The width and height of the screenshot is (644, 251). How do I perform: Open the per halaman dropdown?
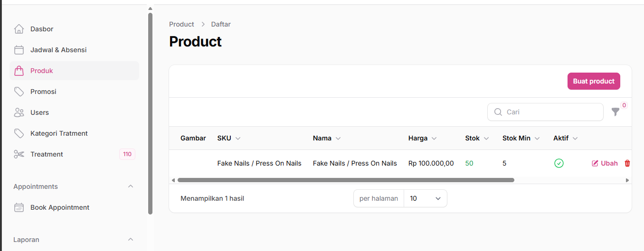tap(425, 198)
